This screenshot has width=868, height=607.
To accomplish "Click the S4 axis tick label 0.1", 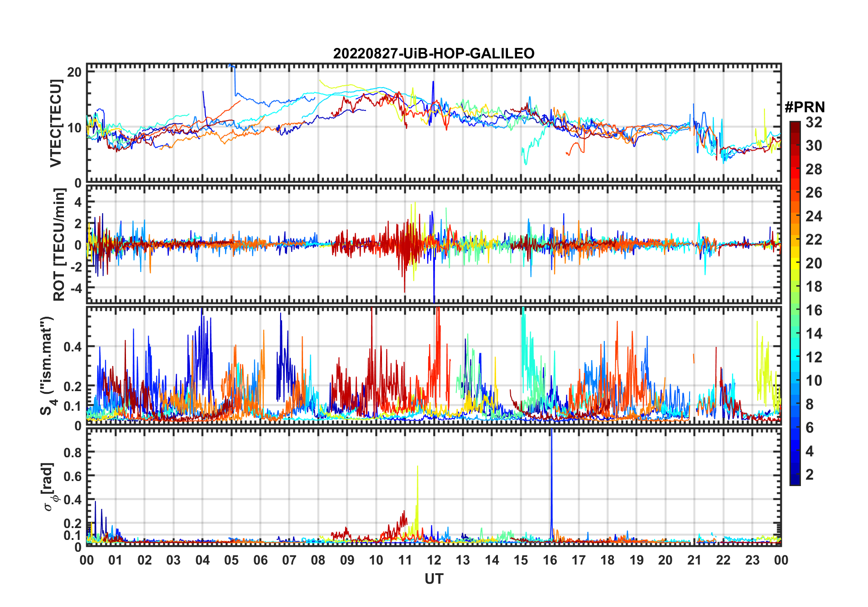I will click(73, 406).
